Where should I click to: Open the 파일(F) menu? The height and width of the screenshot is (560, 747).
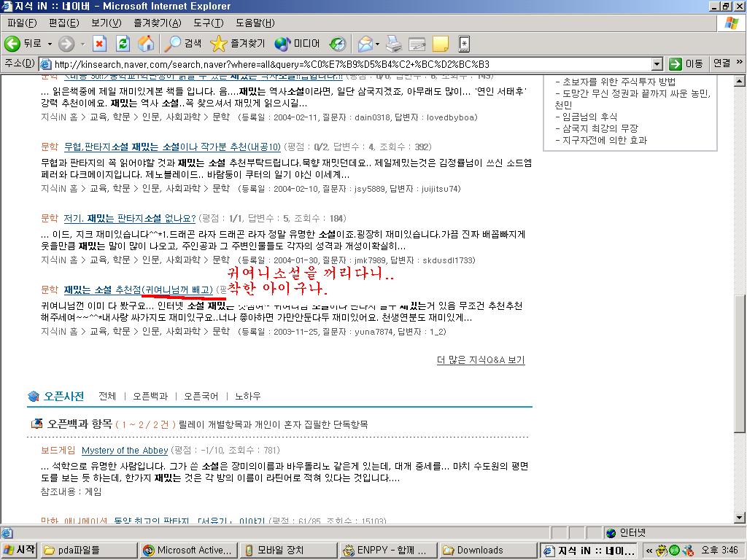tap(22, 23)
